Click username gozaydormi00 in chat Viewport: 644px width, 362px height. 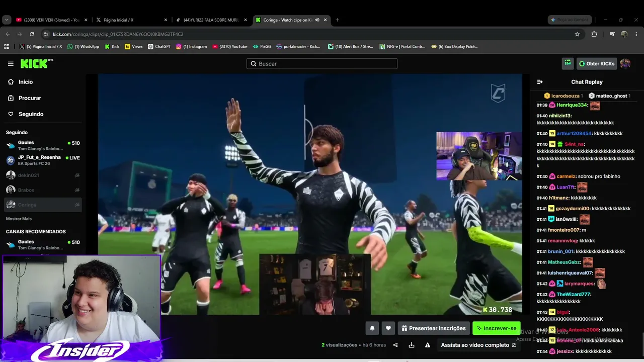point(573,209)
